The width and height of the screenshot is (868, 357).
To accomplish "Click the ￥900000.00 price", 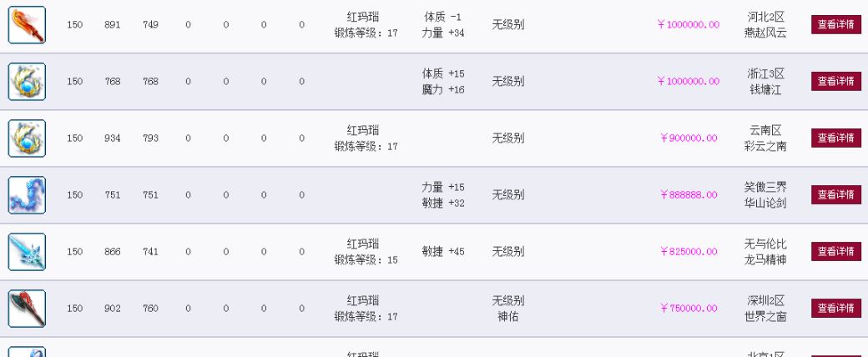I will [688, 138].
